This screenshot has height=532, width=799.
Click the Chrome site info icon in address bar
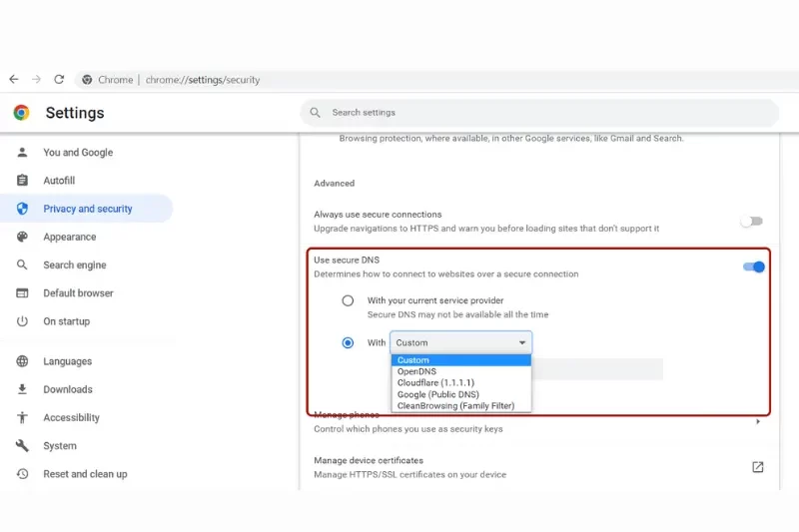(87, 80)
